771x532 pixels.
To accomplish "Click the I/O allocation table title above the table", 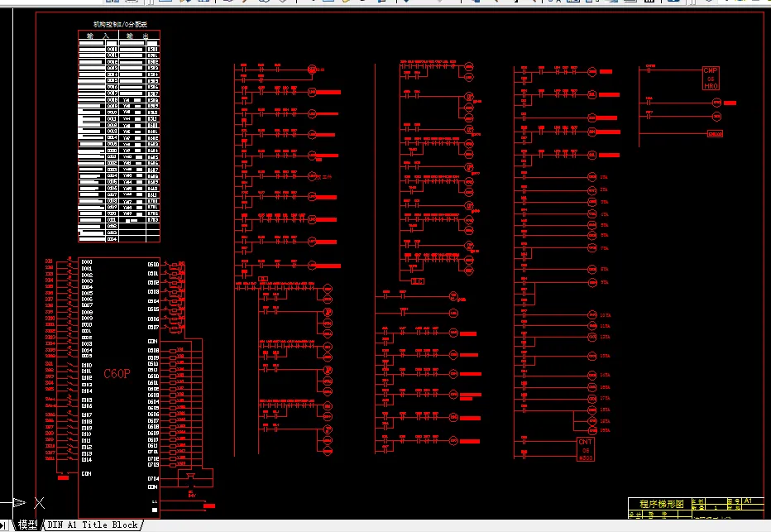I will pos(120,24).
